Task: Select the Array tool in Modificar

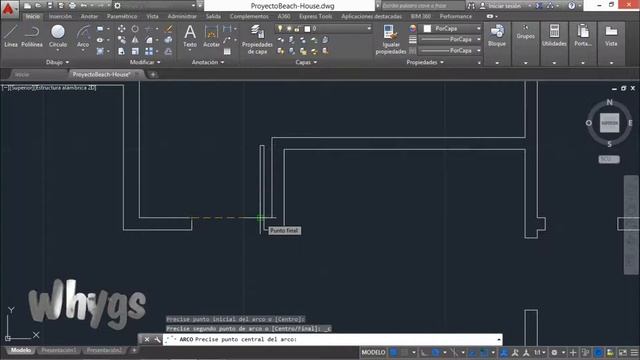Action: click(149, 51)
